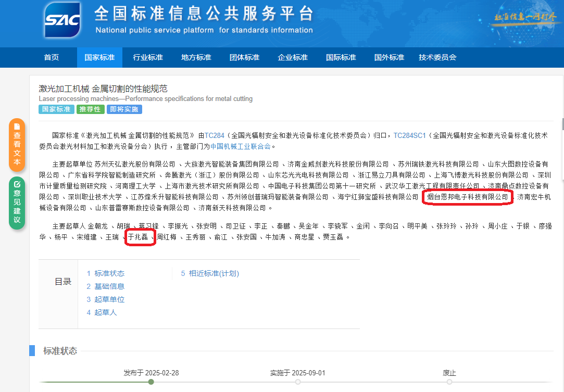Click the drafter name 周红梅
The height and width of the screenshot is (392, 564).
pyautogui.click(x=167, y=237)
